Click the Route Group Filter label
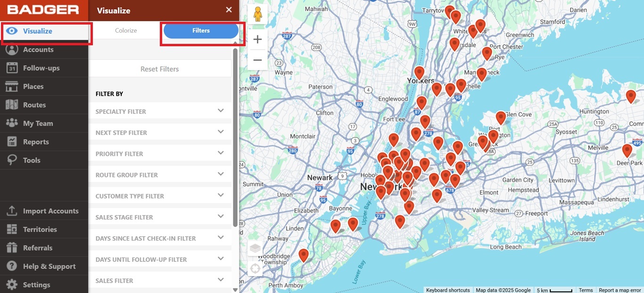The height and width of the screenshot is (293, 644). click(x=127, y=175)
